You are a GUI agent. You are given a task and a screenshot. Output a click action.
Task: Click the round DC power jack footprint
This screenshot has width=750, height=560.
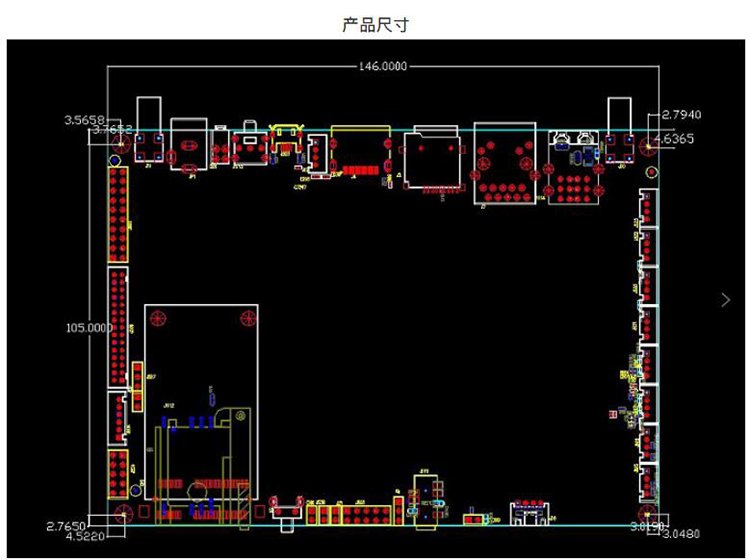[x=188, y=152]
